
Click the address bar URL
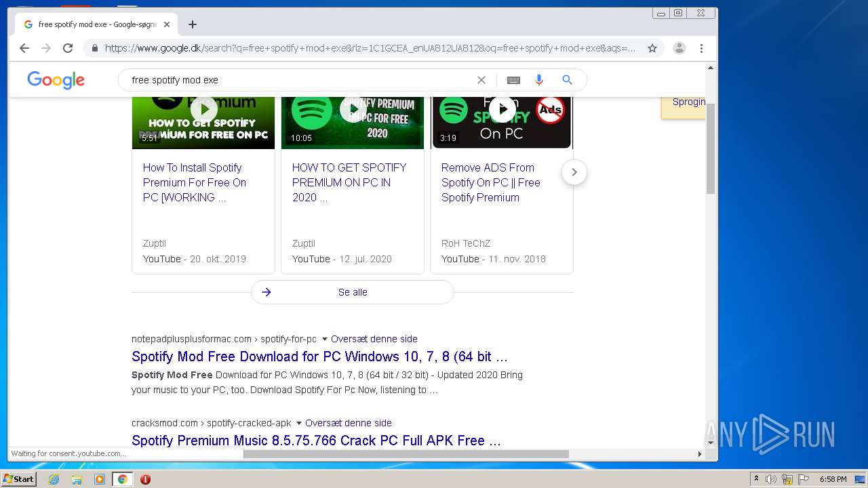coord(370,48)
